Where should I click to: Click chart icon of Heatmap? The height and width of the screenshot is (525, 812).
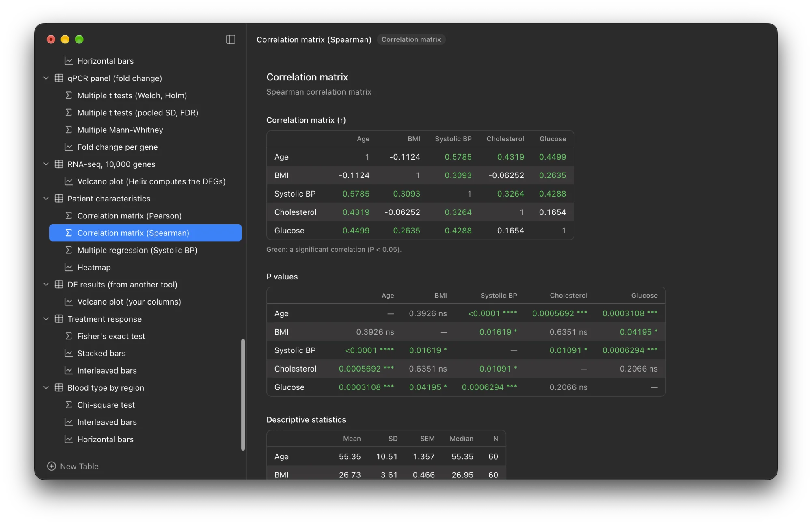69,267
